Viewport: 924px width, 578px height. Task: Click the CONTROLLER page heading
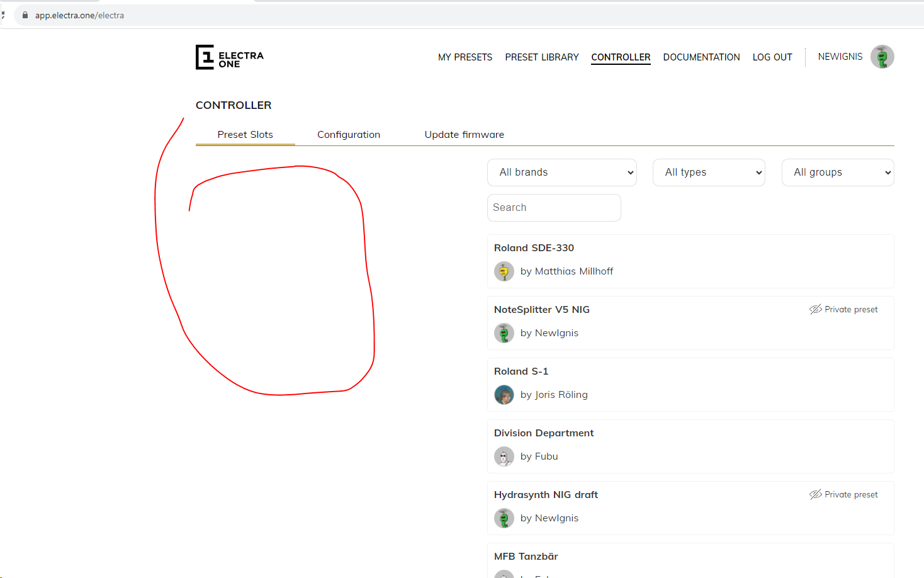[234, 105]
